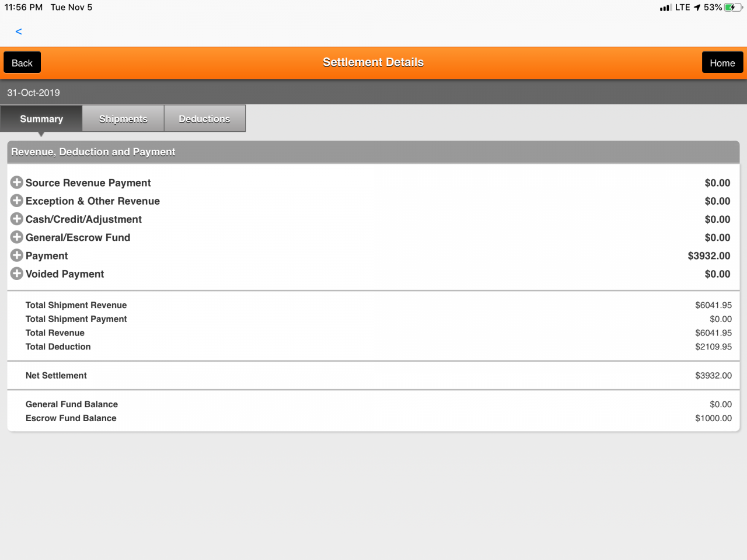Tap the battery status icon
The image size is (747, 560).
click(x=732, y=8)
